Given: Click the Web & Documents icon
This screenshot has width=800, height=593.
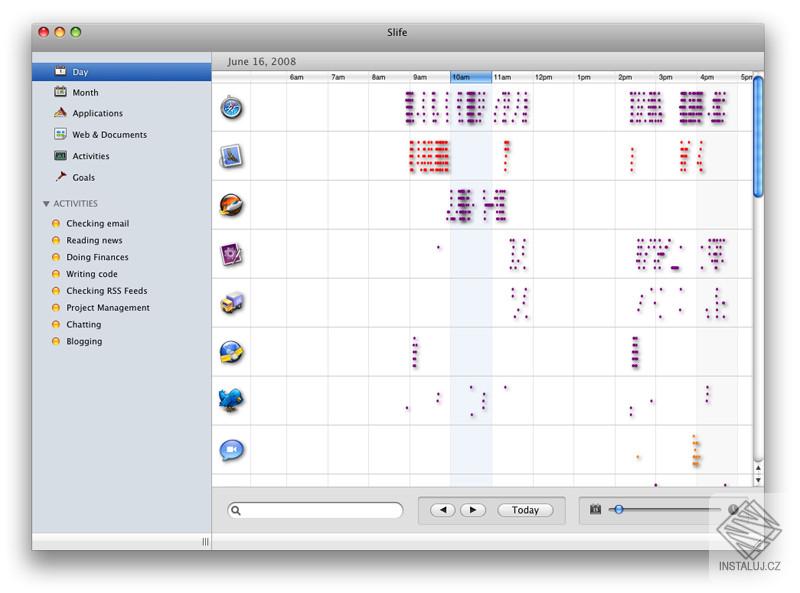Looking at the screenshot, I should (x=60, y=134).
